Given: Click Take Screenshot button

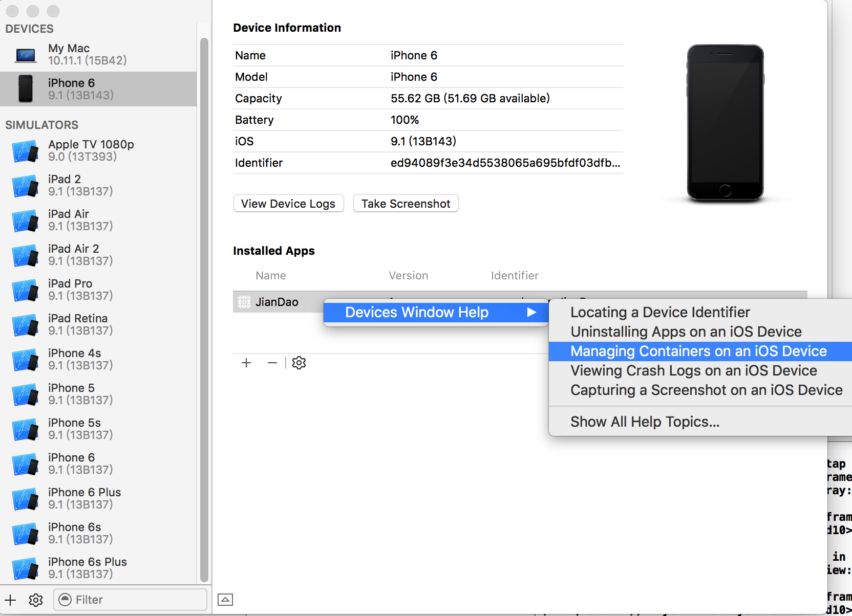Looking at the screenshot, I should pos(406,204).
